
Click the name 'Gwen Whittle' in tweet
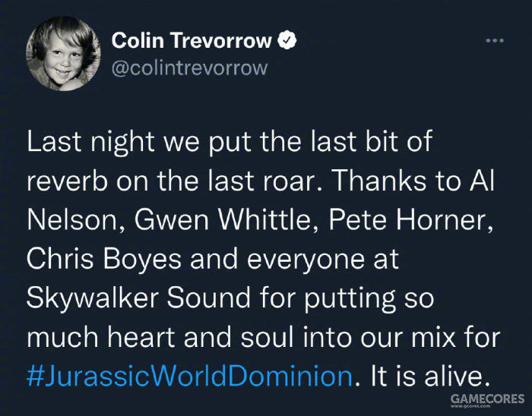(223, 219)
